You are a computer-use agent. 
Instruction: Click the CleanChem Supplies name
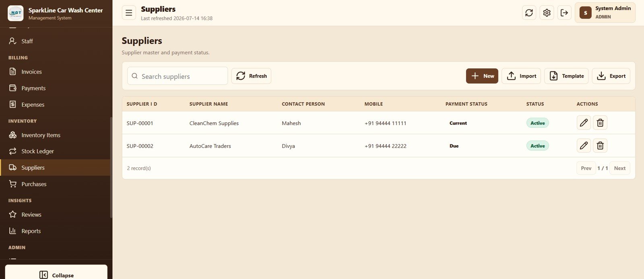pyautogui.click(x=214, y=123)
